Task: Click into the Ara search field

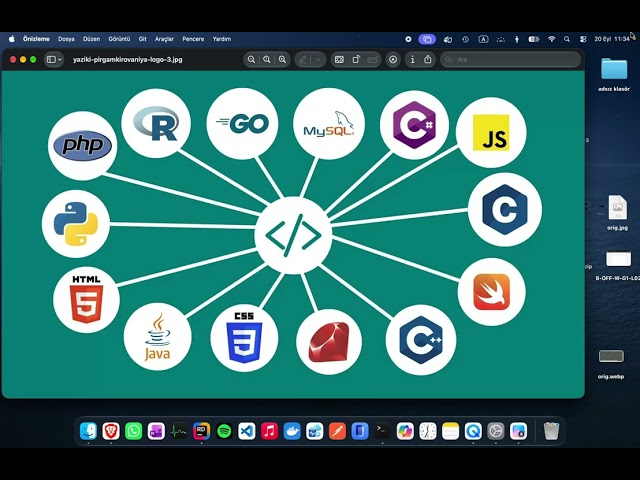Action: 510,60
